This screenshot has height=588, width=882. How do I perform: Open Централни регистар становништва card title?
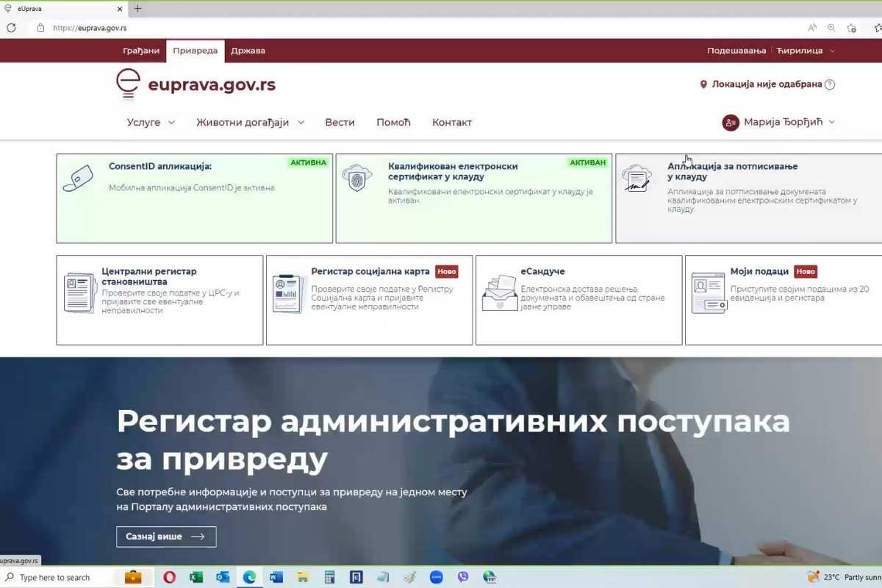(x=149, y=276)
